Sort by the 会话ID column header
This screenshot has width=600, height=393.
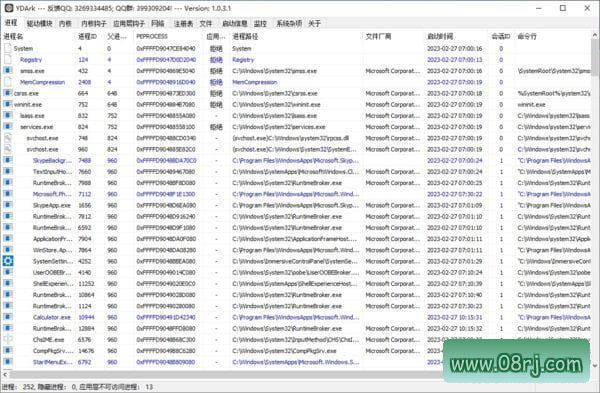pyautogui.click(x=501, y=36)
